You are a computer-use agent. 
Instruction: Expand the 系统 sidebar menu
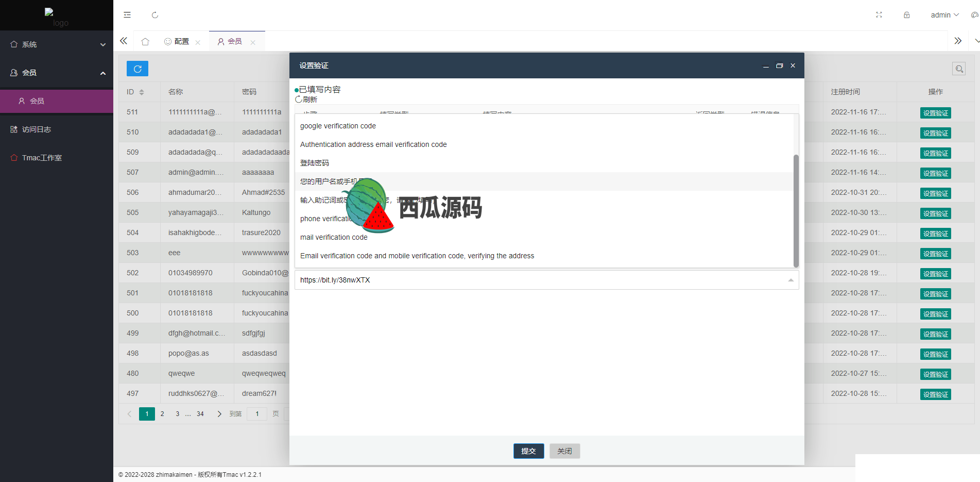(57, 44)
